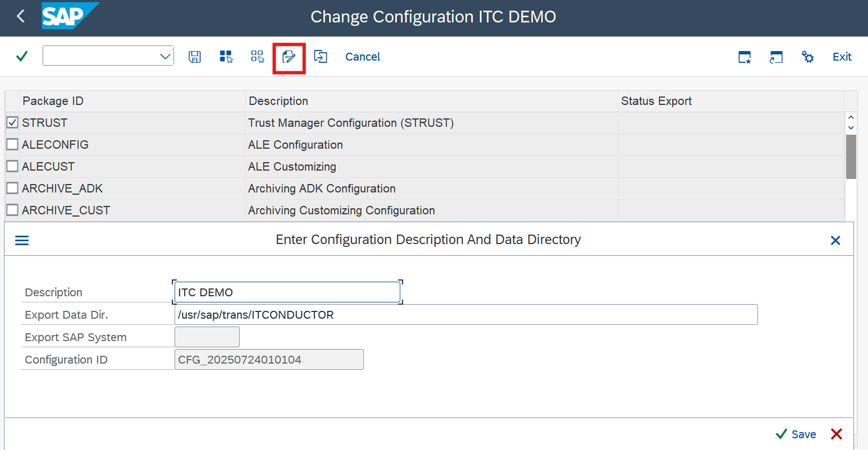Image resolution: width=868 pixels, height=450 pixels.
Task: Click Cancel in the toolbar
Action: tap(362, 57)
